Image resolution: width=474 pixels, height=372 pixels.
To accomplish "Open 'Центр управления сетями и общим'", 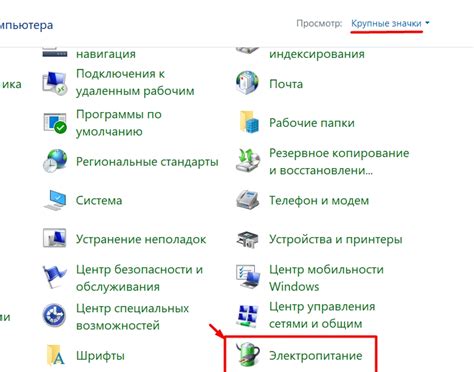I will (x=322, y=315).
